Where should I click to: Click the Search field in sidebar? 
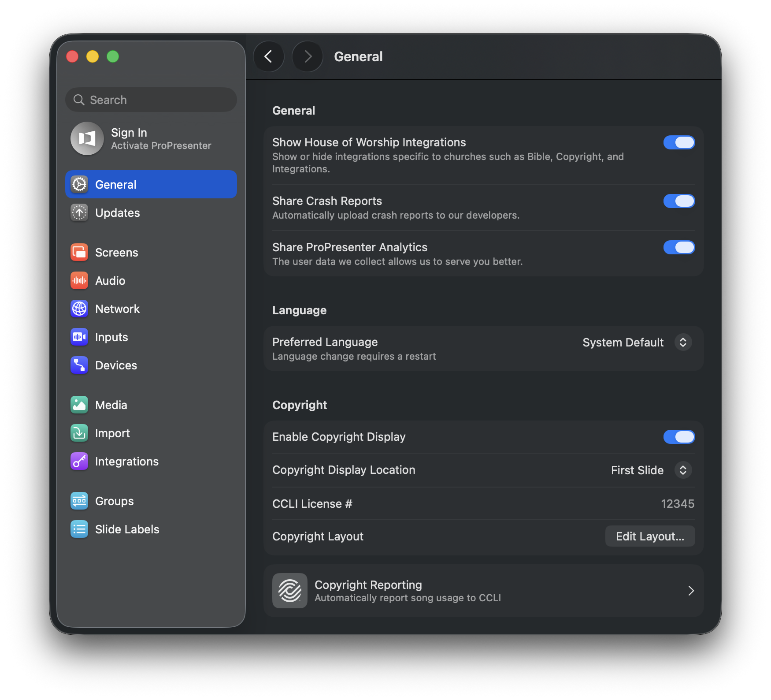tap(151, 100)
